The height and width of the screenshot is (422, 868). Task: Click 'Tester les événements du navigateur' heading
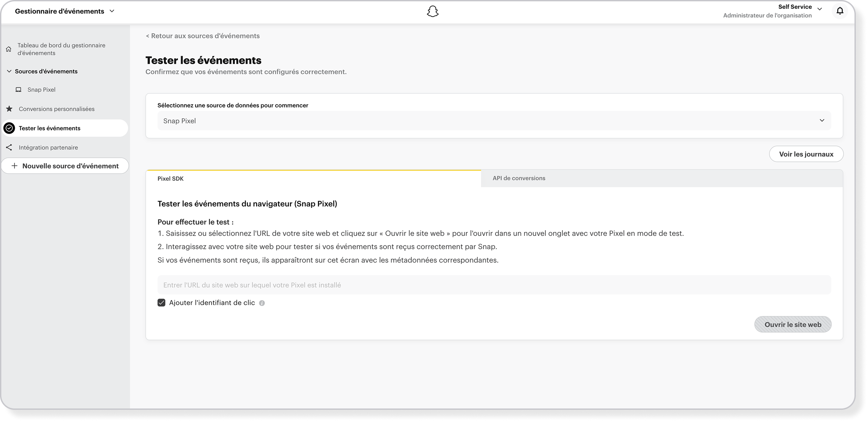247,204
